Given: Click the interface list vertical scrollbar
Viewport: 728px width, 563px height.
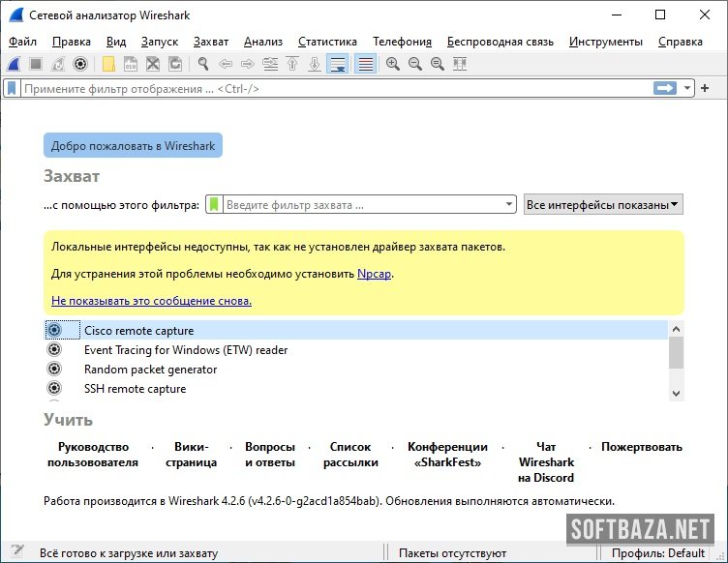Looking at the screenshot, I should 676,353.
